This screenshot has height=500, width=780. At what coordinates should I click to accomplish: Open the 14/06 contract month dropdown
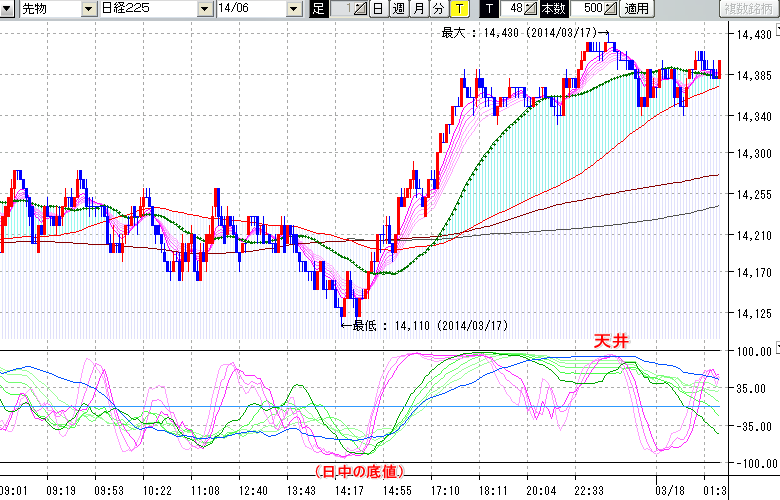point(293,9)
